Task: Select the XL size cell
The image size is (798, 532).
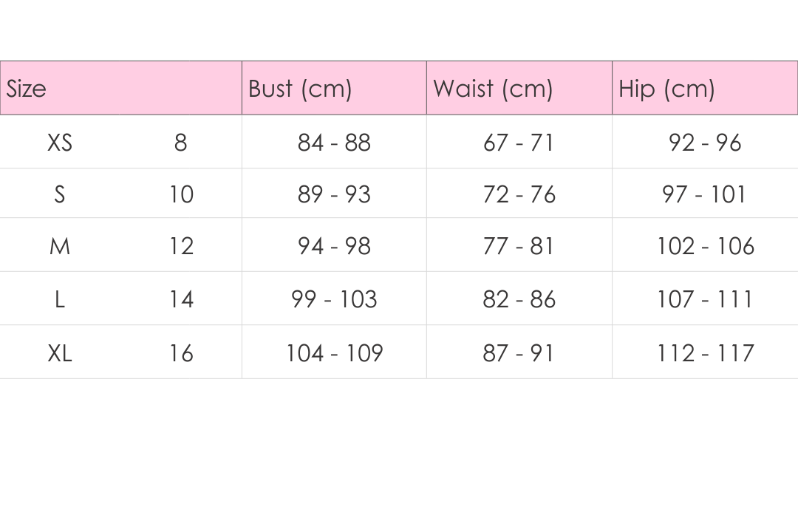Action: point(60,353)
